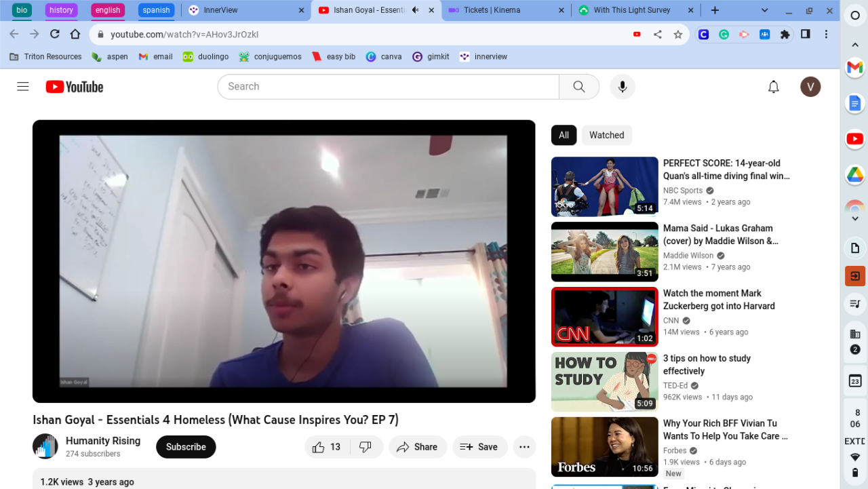Click the Share button under the video
Screen dimensions: 868x489
pos(418,447)
